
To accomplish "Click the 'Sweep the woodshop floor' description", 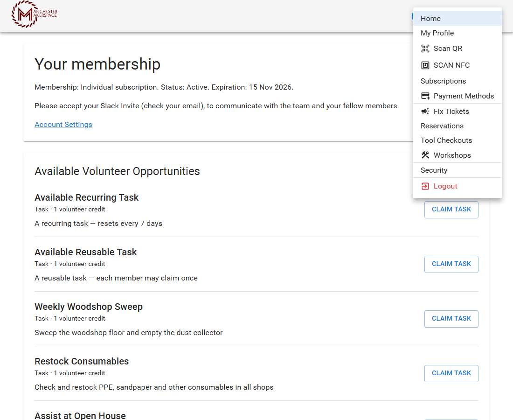I will coord(129,333).
